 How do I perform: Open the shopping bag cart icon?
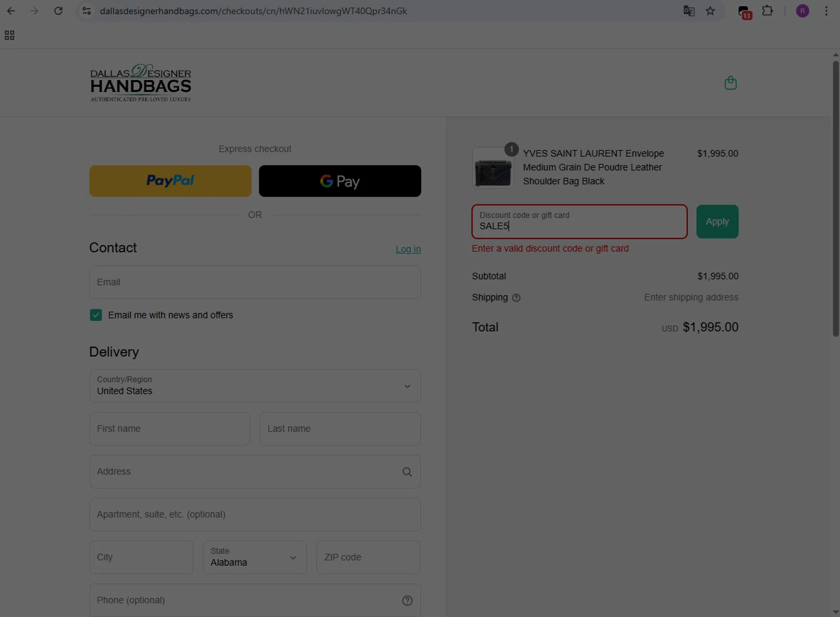point(731,83)
